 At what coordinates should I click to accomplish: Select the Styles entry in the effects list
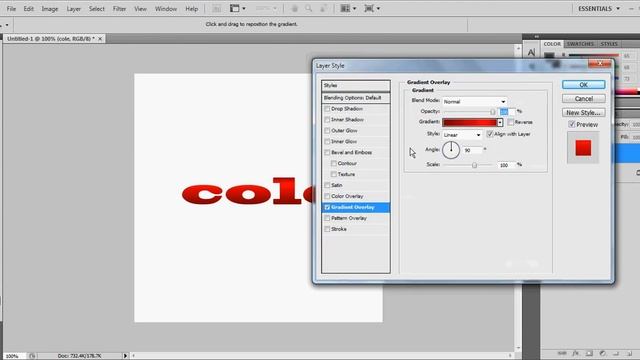click(x=356, y=85)
